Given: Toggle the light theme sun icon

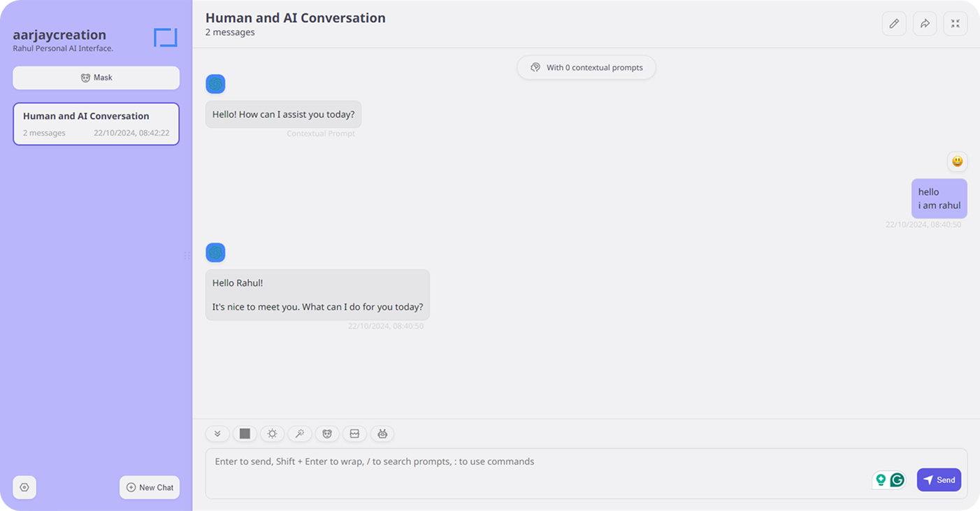Looking at the screenshot, I should [272, 433].
